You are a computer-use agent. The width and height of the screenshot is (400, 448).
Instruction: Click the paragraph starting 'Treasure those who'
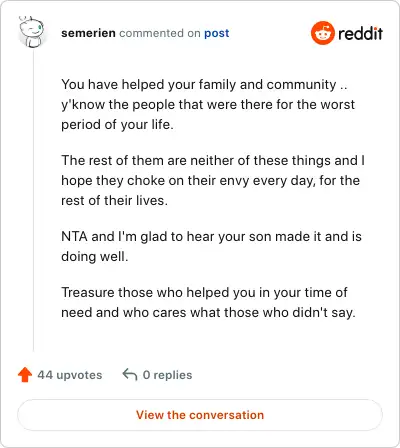(208, 302)
